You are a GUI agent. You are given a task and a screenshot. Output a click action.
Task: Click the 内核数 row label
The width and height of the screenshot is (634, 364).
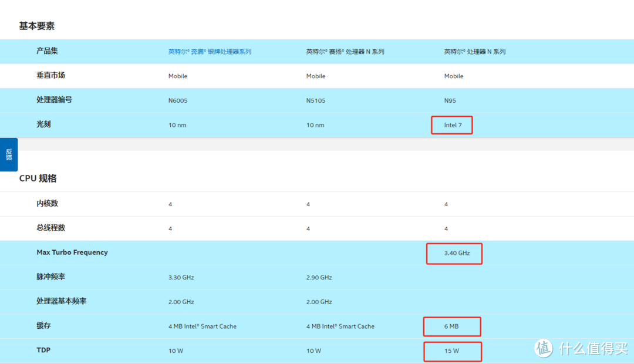pyautogui.click(x=47, y=204)
